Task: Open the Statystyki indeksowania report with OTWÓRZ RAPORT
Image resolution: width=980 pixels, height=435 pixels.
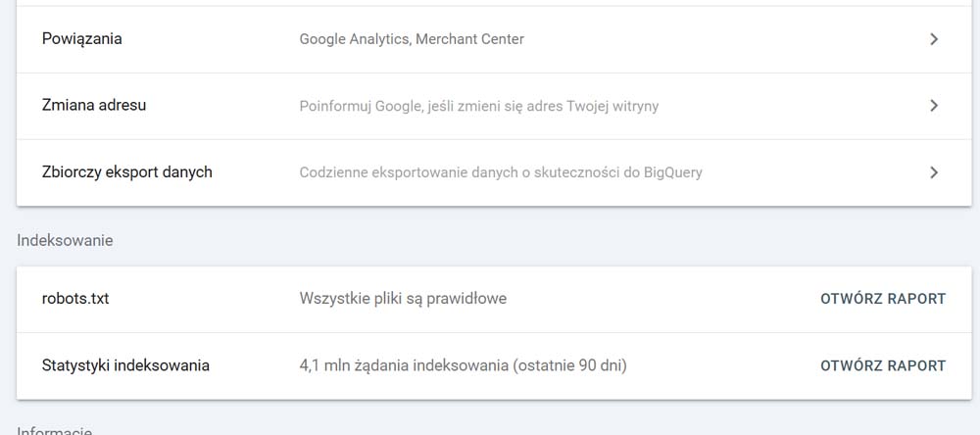Action: pos(883,365)
